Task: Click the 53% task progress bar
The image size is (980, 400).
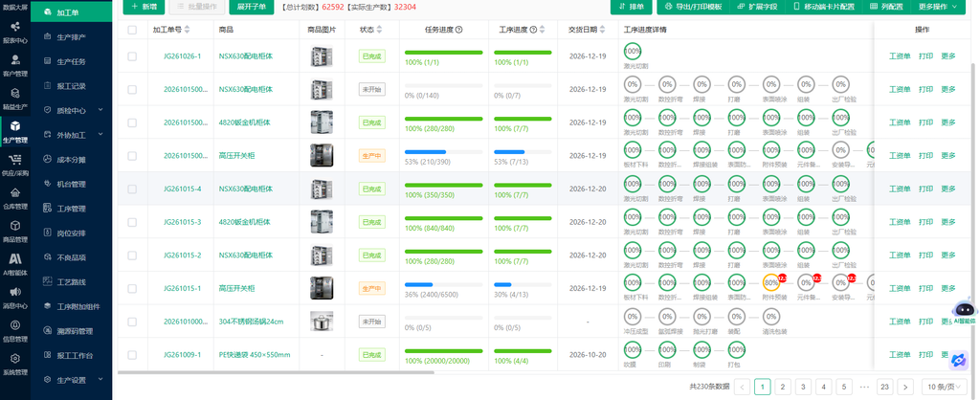Action: coord(444,152)
